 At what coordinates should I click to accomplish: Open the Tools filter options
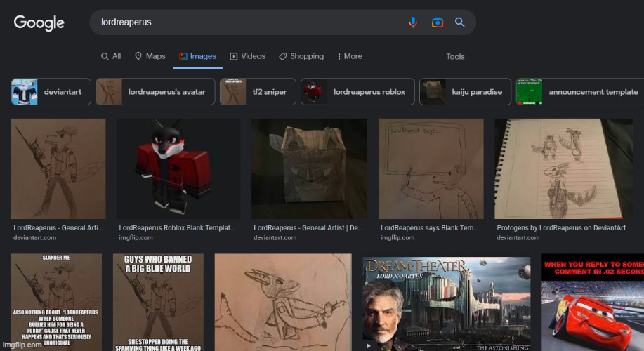(x=455, y=57)
